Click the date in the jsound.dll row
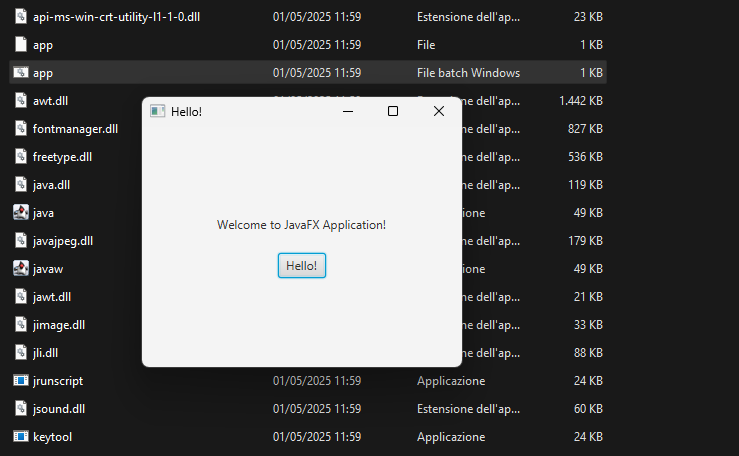Viewport: 739px width, 456px height. pos(317,408)
